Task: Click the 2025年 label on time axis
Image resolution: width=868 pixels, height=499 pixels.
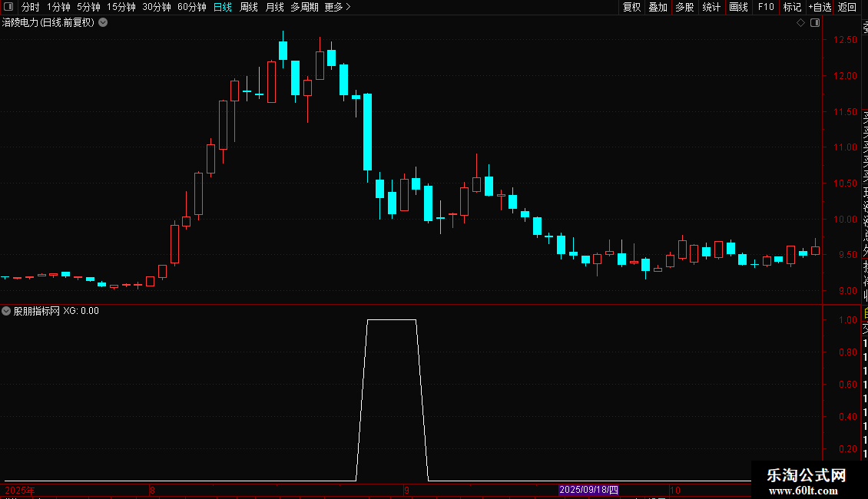Action: 19,490
